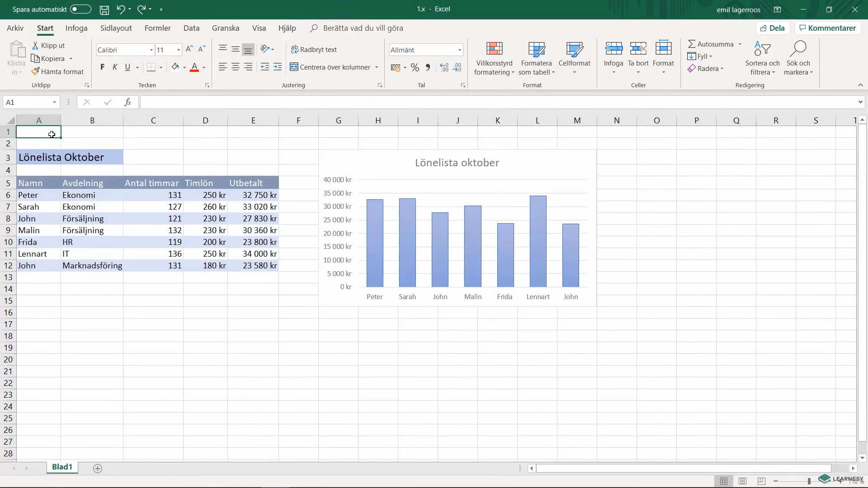Screen dimensions: 868x488
Task: Click decrease decimals icon
Action: tap(458, 67)
